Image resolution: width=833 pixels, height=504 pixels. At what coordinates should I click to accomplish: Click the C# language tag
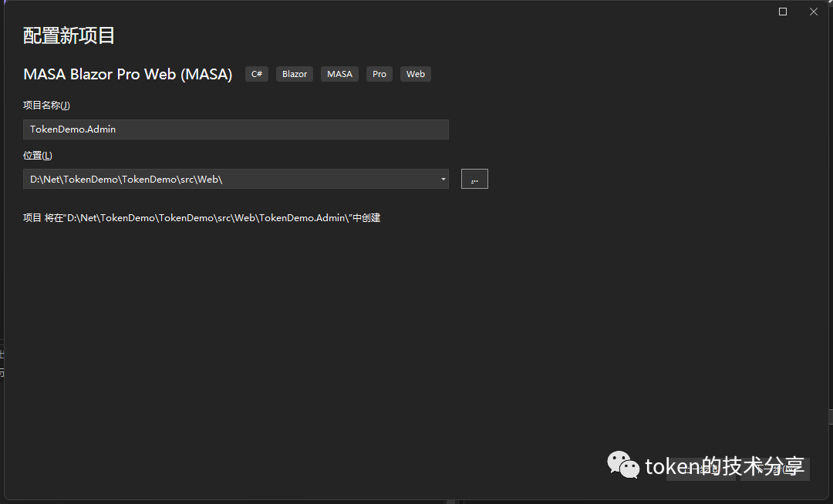(257, 74)
